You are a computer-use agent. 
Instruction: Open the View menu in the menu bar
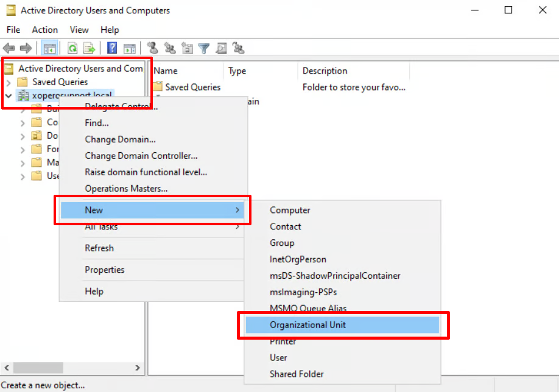click(79, 30)
